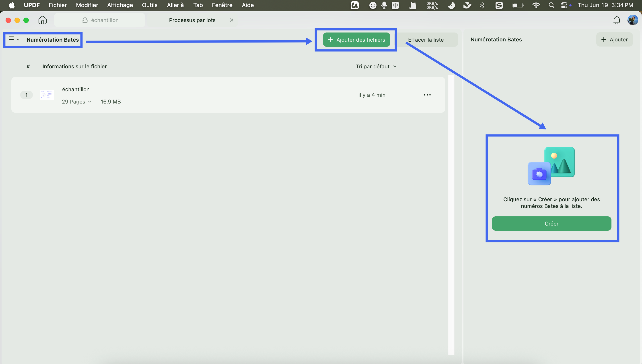The height and width of the screenshot is (364, 642).
Task: Open the Aide menu
Action: click(x=247, y=5)
